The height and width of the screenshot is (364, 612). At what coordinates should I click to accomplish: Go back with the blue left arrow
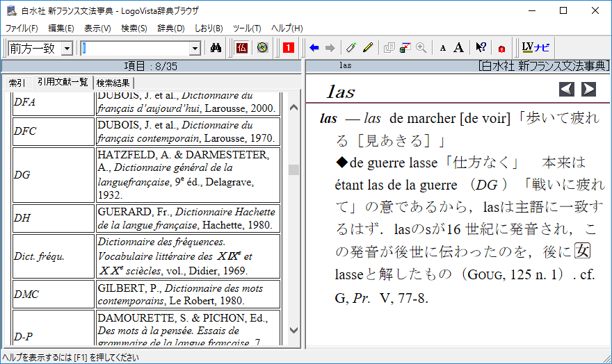pyautogui.click(x=314, y=48)
